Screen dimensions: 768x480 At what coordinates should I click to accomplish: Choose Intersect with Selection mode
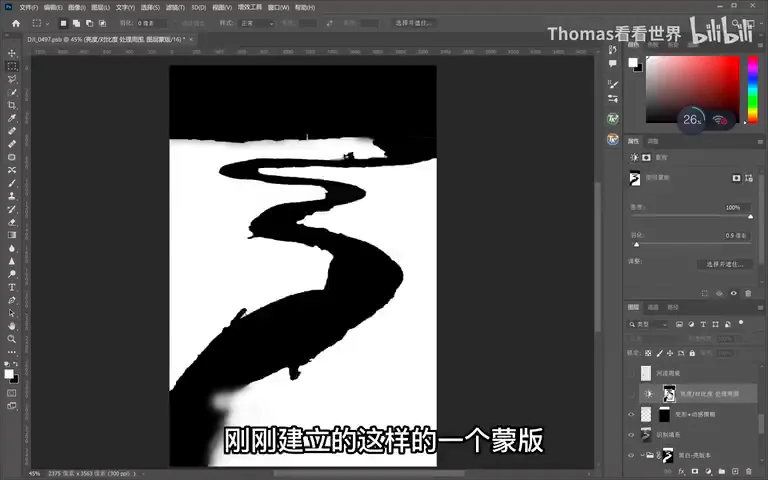[102, 23]
